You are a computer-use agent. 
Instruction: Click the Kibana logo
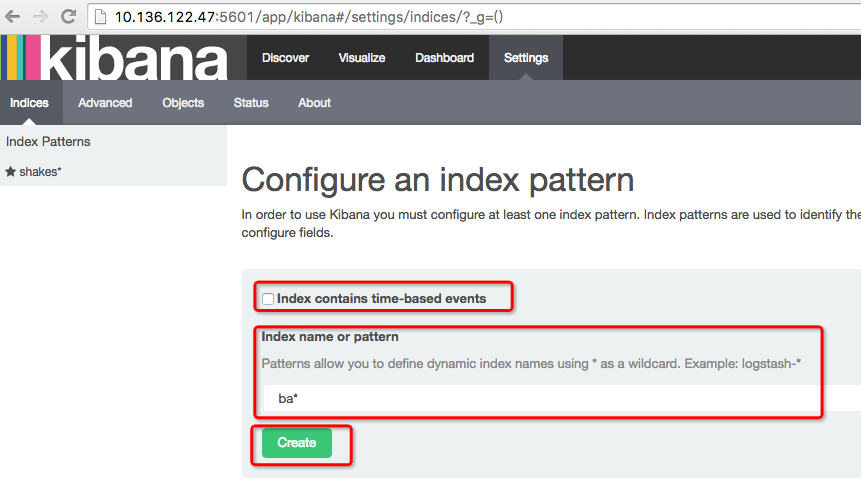click(115, 58)
